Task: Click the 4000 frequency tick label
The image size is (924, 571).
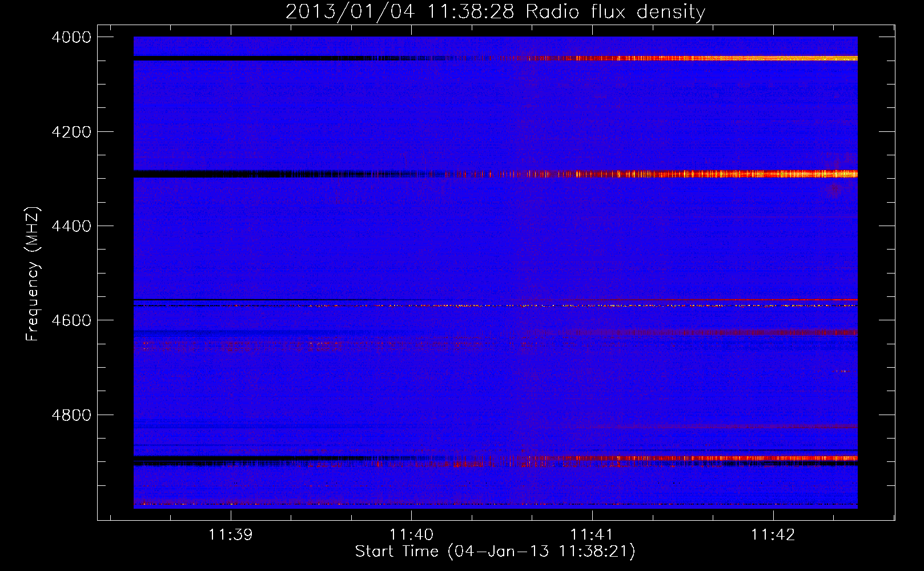Action: (x=71, y=37)
